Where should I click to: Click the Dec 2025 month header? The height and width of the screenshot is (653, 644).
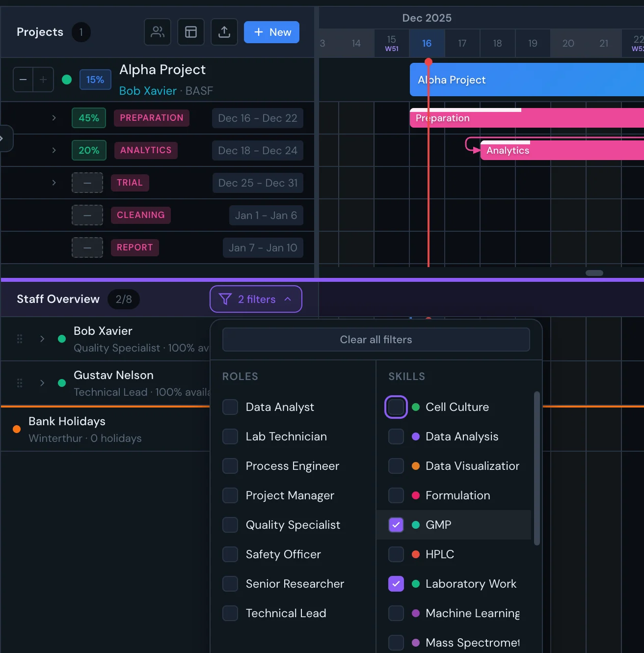click(427, 18)
